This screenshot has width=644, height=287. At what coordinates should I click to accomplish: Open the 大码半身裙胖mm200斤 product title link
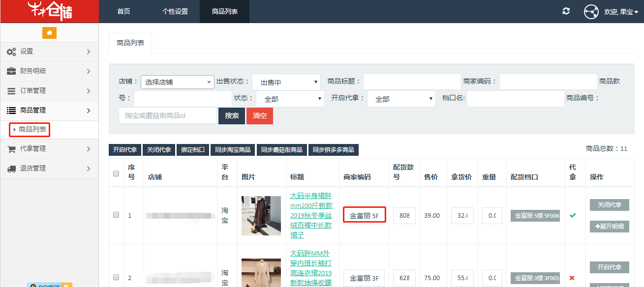(x=311, y=215)
